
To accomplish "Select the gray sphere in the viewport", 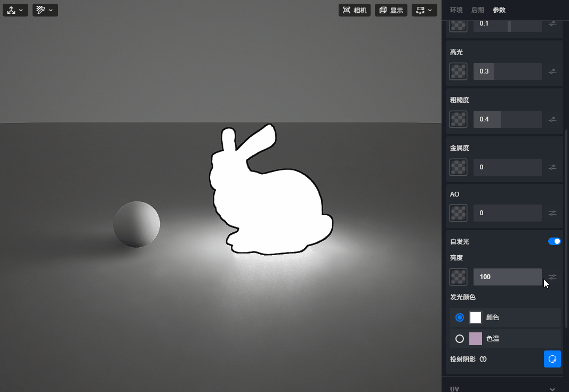I will pos(137,224).
